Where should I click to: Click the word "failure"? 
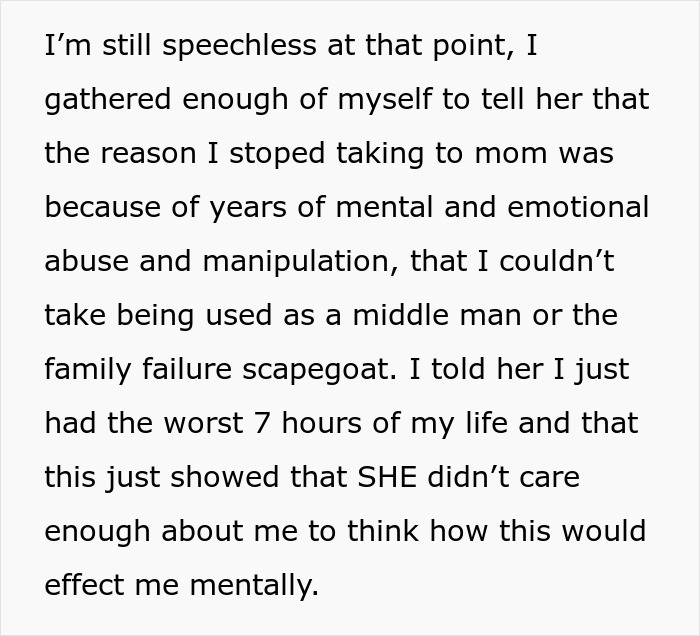point(187,369)
